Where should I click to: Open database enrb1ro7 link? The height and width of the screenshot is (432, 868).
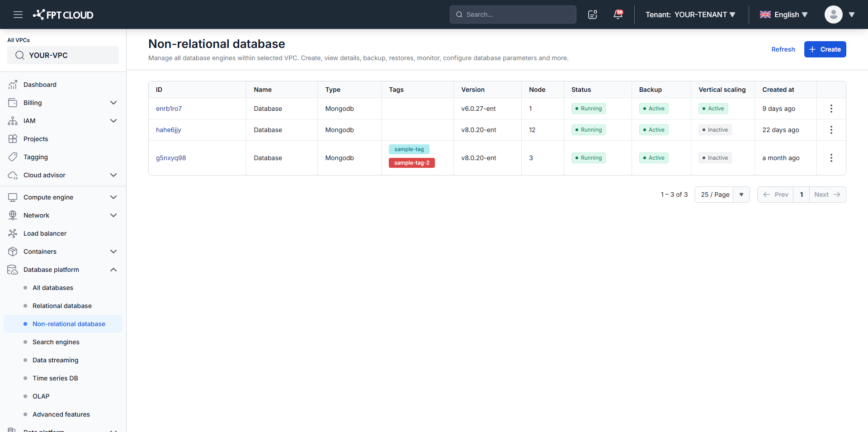pos(169,109)
